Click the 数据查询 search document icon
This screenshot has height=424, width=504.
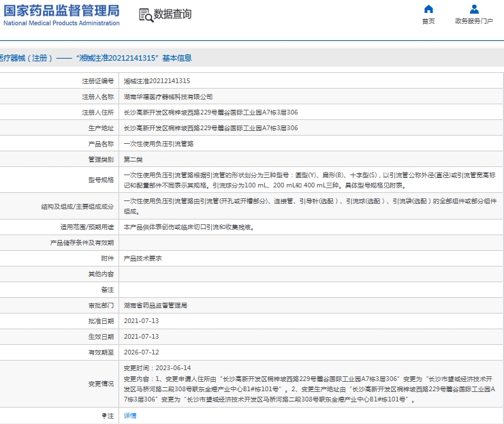coord(146,15)
